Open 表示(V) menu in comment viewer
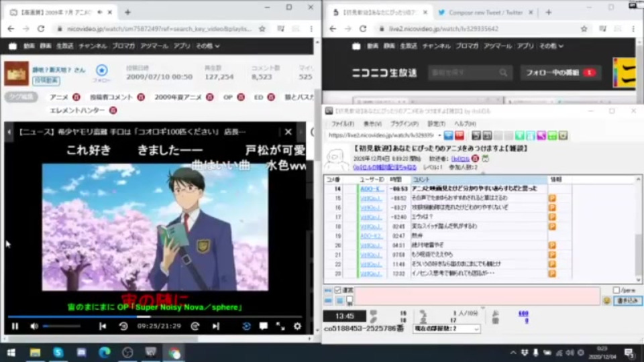The image size is (644, 362). pyautogui.click(x=372, y=123)
